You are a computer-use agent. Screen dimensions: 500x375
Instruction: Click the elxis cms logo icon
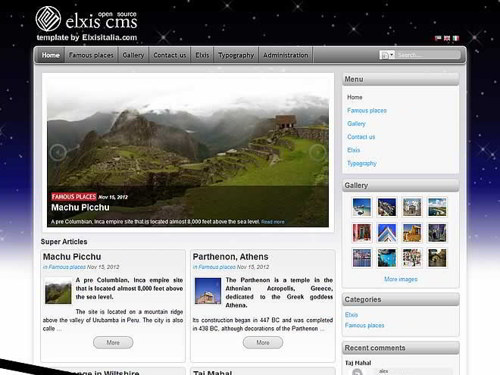[x=48, y=19]
